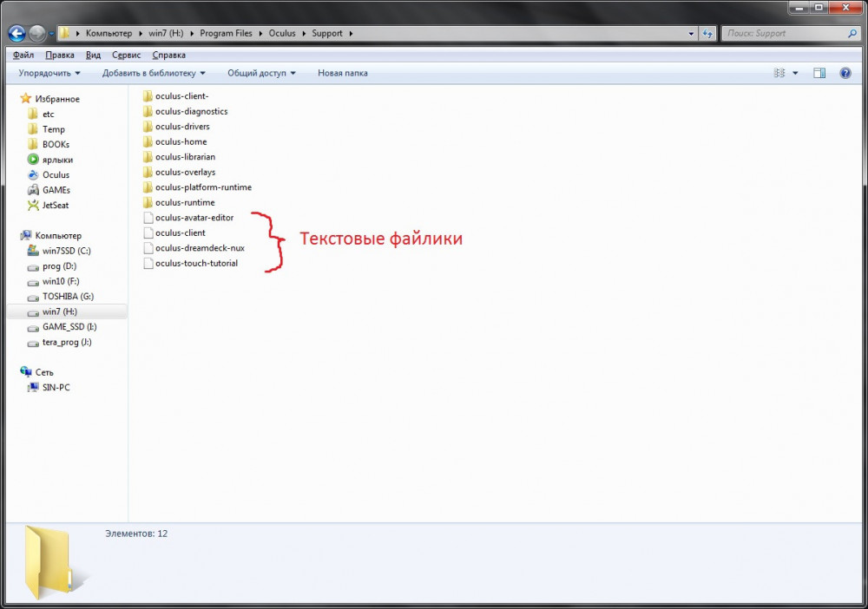Screen dimensions: 868x609
Task: Select the oculus-avatar-editor file
Action: click(x=187, y=218)
